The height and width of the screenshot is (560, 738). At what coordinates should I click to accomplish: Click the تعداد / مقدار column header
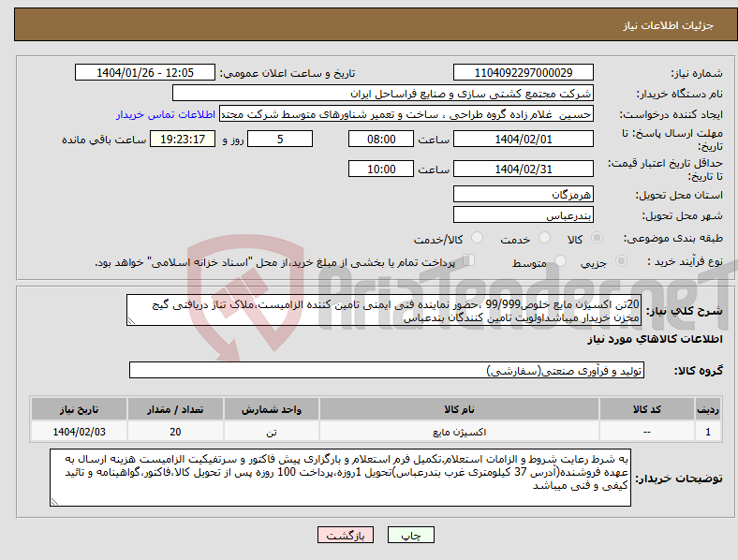(x=175, y=409)
